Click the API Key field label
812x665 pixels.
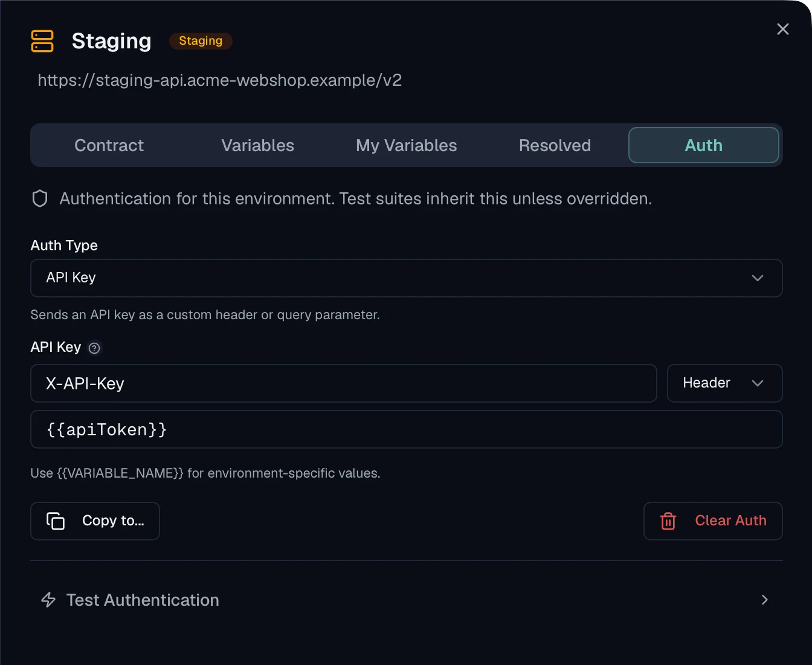pos(56,347)
